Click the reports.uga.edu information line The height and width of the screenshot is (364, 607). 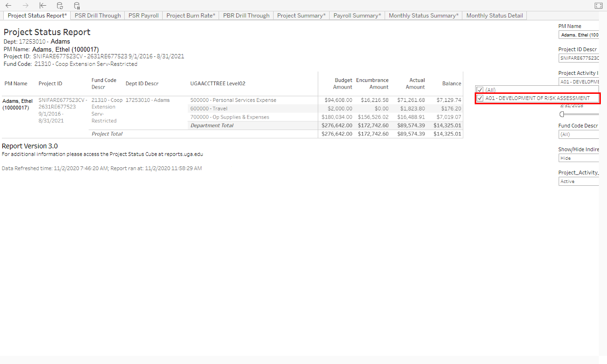[x=102, y=155]
